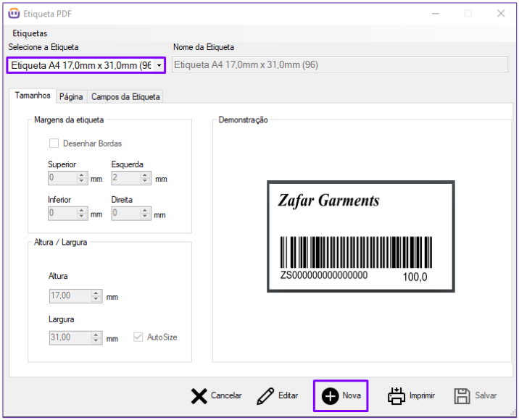Toggle the AutoSize checkbox
Viewport: 519px width, 420px height.
pyautogui.click(x=138, y=337)
